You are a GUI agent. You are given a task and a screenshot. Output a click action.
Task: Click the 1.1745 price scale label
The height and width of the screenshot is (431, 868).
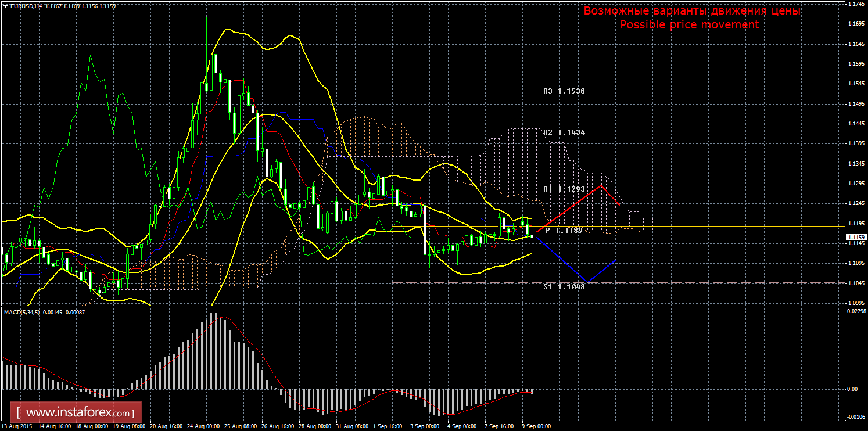pos(855,4)
